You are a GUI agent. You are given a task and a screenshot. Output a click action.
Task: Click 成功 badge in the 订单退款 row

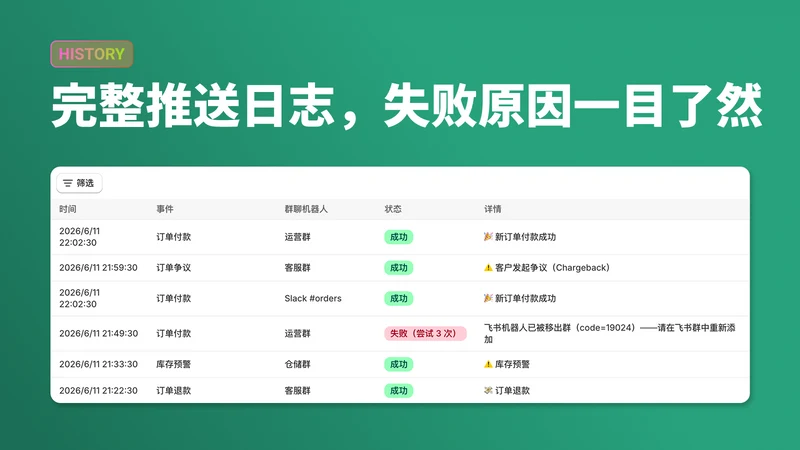(398, 390)
